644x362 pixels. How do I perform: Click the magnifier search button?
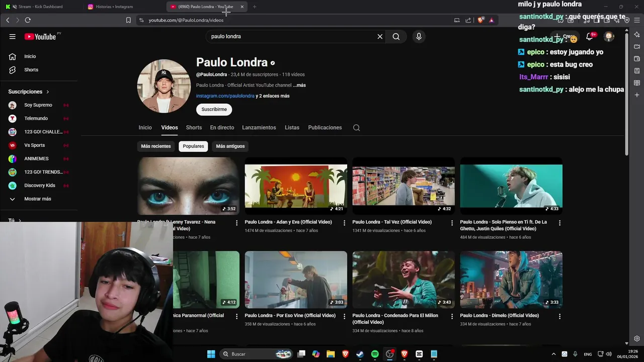[x=396, y=36]
